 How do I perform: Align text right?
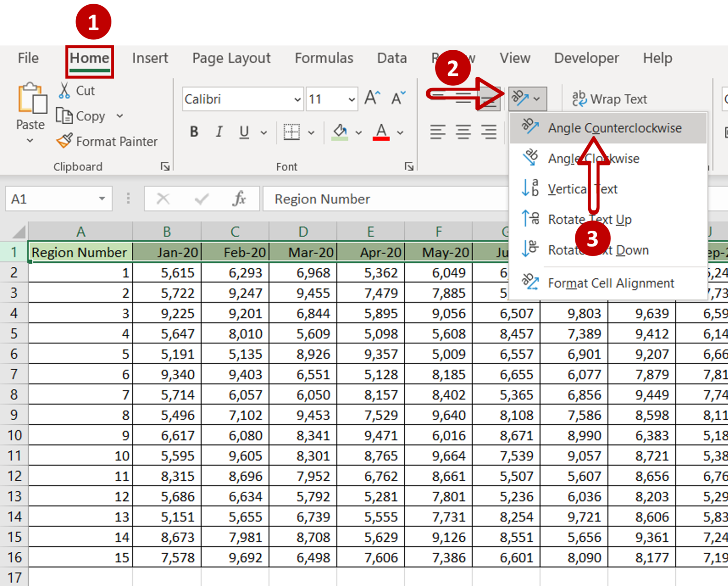coord(489,132)
